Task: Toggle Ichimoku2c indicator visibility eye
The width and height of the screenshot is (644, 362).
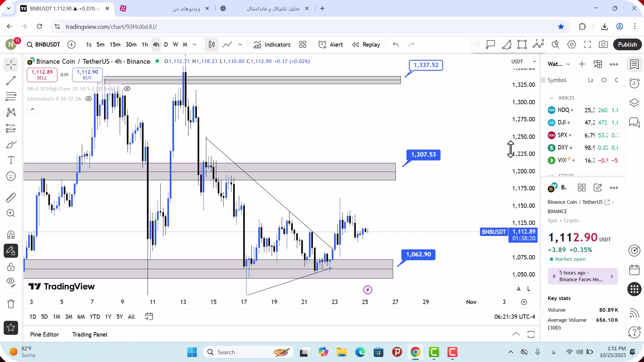Action: coord(89,99)
